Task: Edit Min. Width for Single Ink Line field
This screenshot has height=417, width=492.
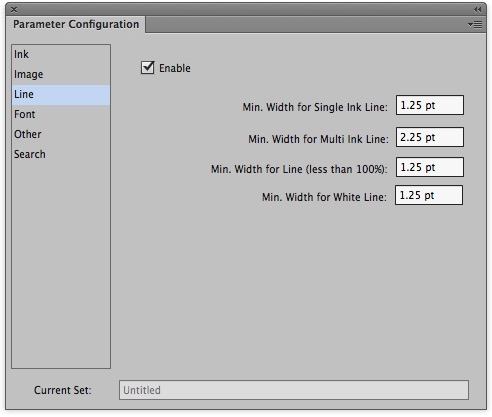Action: pyautogui.click(x=430, y=105)
